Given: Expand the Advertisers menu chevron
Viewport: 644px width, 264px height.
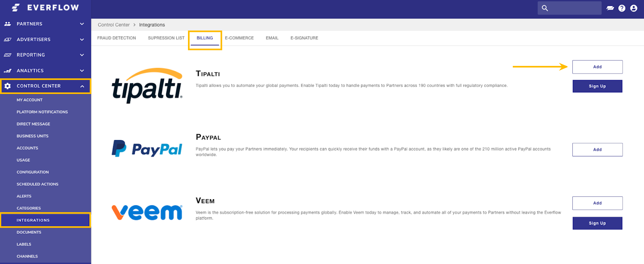Looking at the screenshot, I should (82, 39).
